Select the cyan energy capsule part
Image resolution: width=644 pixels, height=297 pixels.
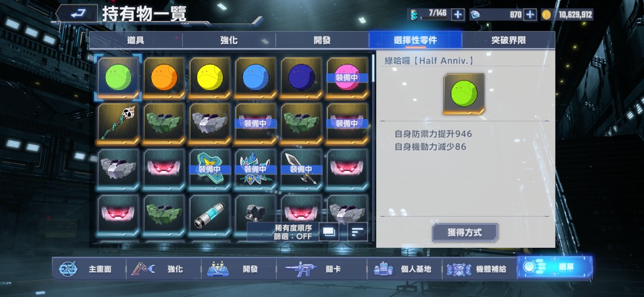pos(210,215)
